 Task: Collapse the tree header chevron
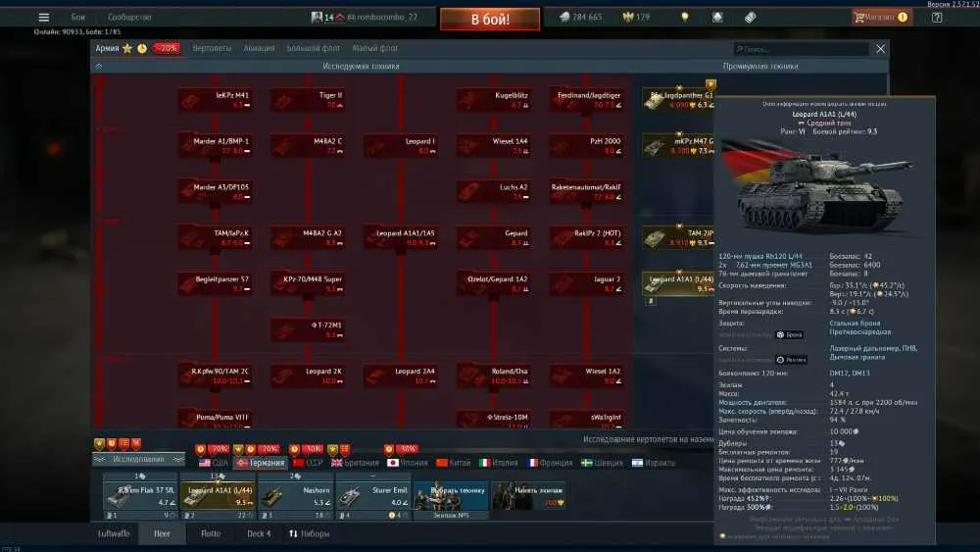pos(99,67)
